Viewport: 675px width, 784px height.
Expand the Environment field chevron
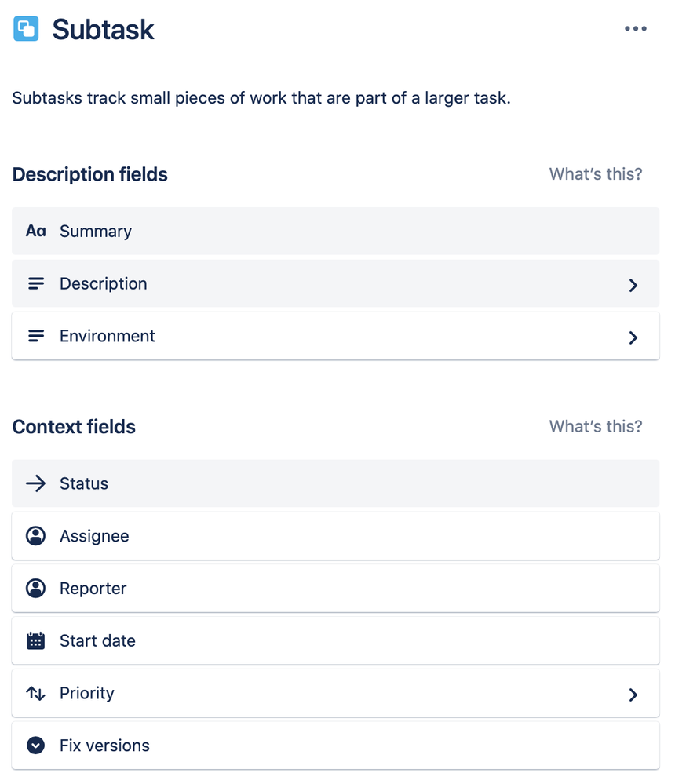(633, 337)
